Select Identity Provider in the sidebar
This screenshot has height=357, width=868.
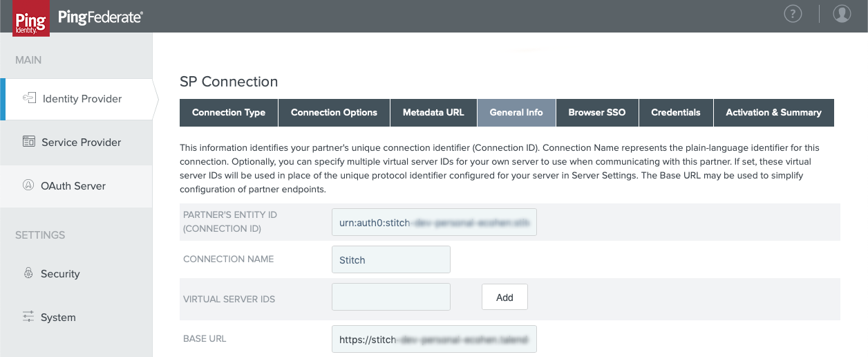tap(76, 99)
